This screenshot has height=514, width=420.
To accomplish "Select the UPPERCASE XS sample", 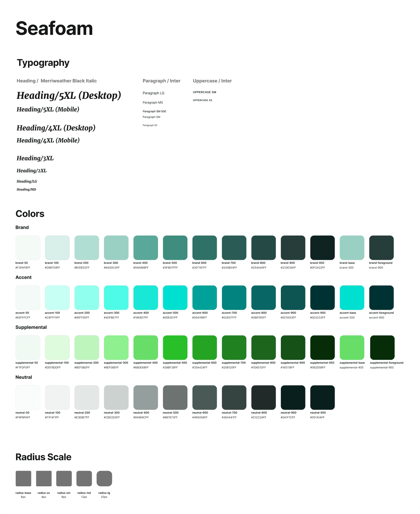I will tap(203, 100).
